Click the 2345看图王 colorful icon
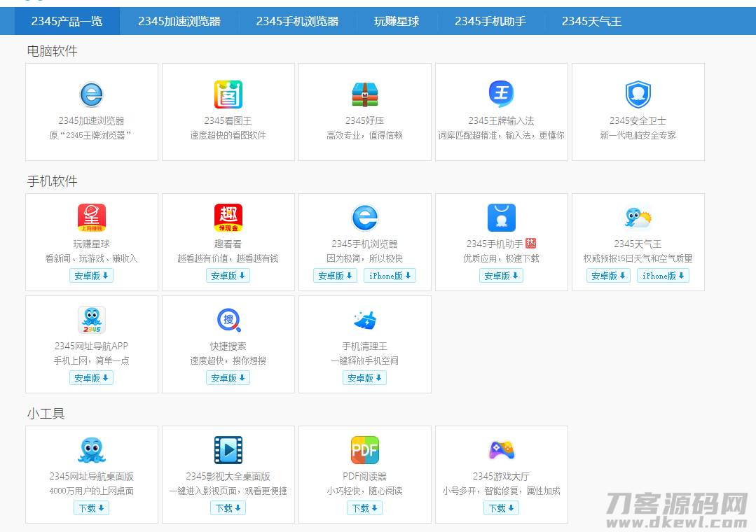 [x=228, y=94]
